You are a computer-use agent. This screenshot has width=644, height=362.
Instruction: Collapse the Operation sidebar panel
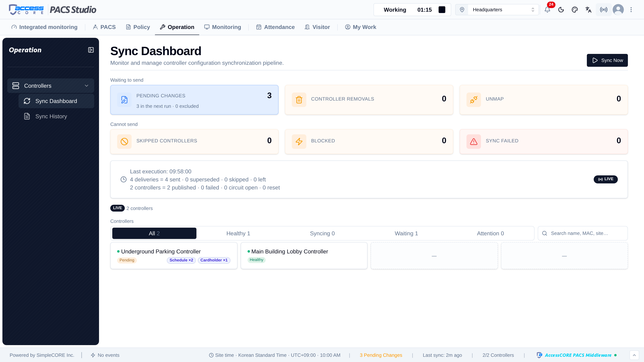coord(91,50)
